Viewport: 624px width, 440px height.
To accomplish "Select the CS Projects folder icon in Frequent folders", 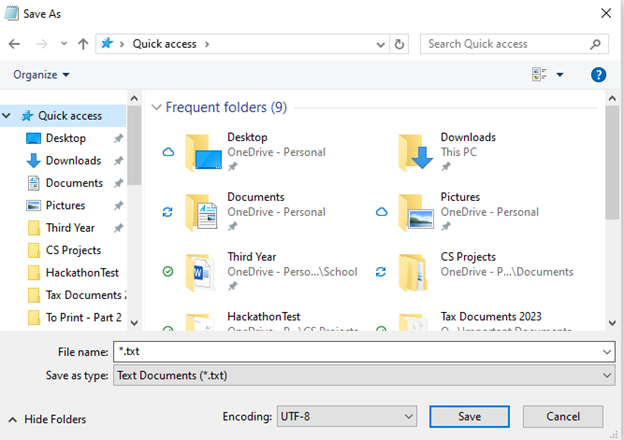I will (414, 272).
